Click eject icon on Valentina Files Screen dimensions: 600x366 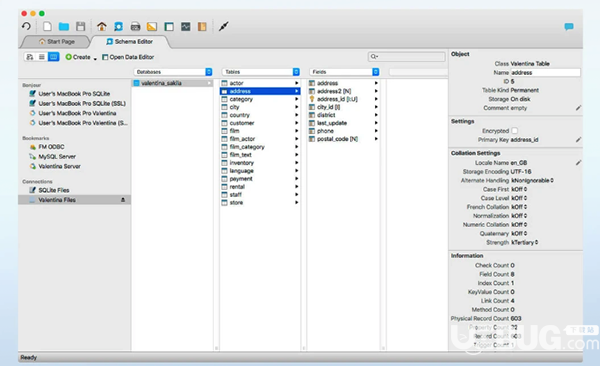123,200
